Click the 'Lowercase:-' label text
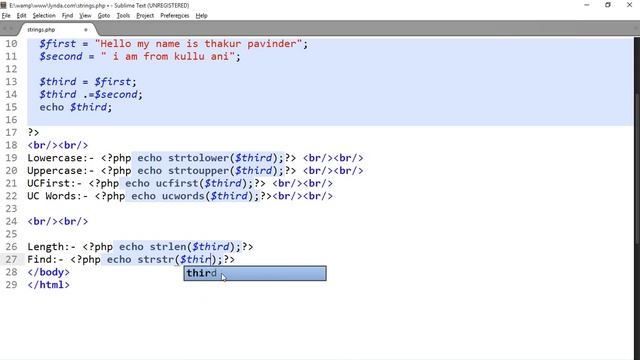640x360 pixels. tap(60, 158)
